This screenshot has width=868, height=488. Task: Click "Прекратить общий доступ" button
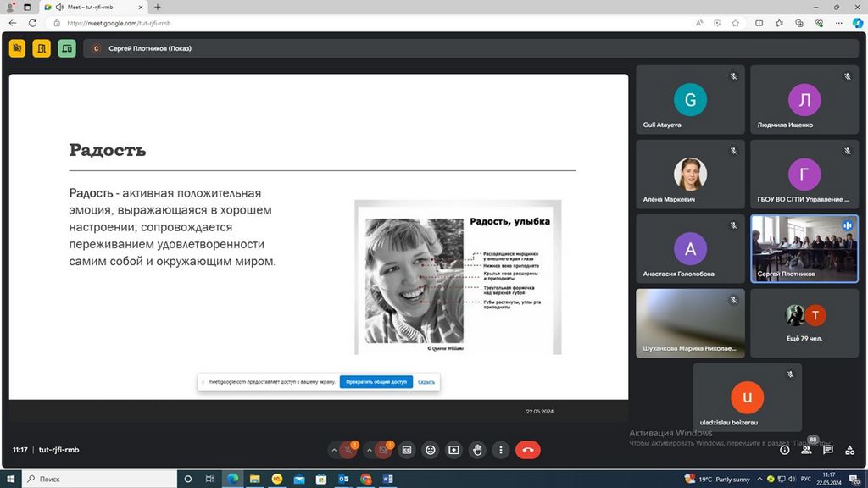[x=376, y=382]
